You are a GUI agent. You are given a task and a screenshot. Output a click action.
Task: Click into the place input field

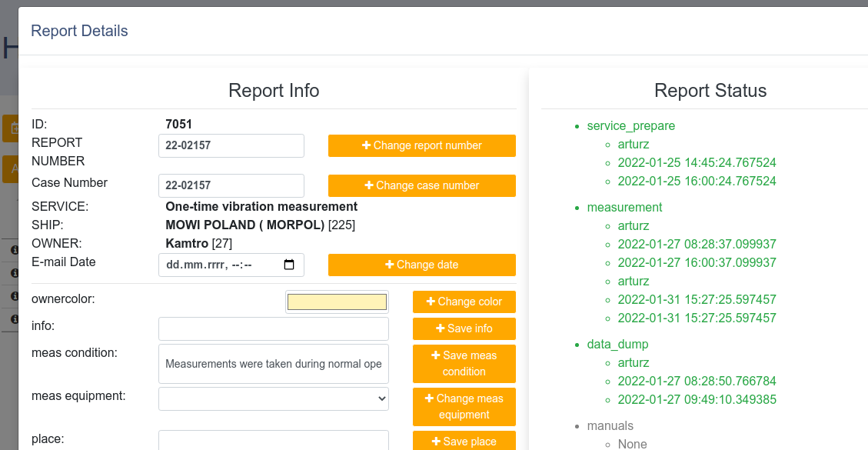point(273,441)
